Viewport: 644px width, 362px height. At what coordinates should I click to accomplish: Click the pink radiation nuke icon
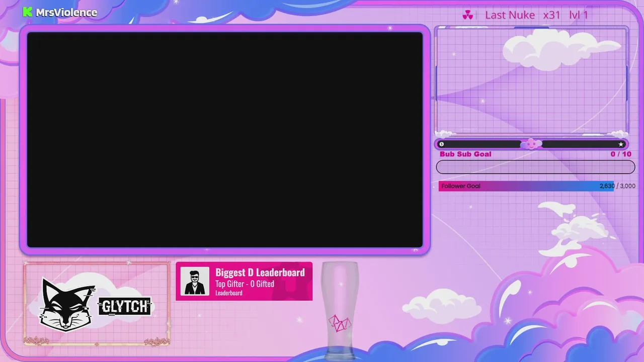coord(468,15)
